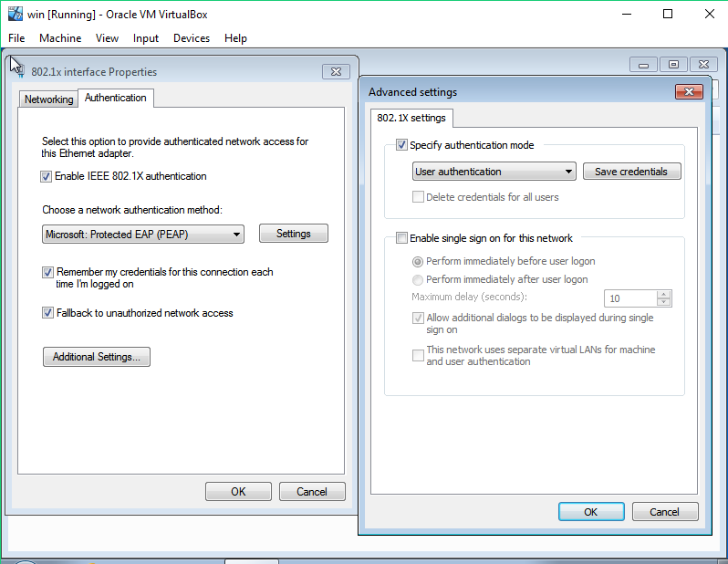
Task: Open the View menu
Action: 107,38
